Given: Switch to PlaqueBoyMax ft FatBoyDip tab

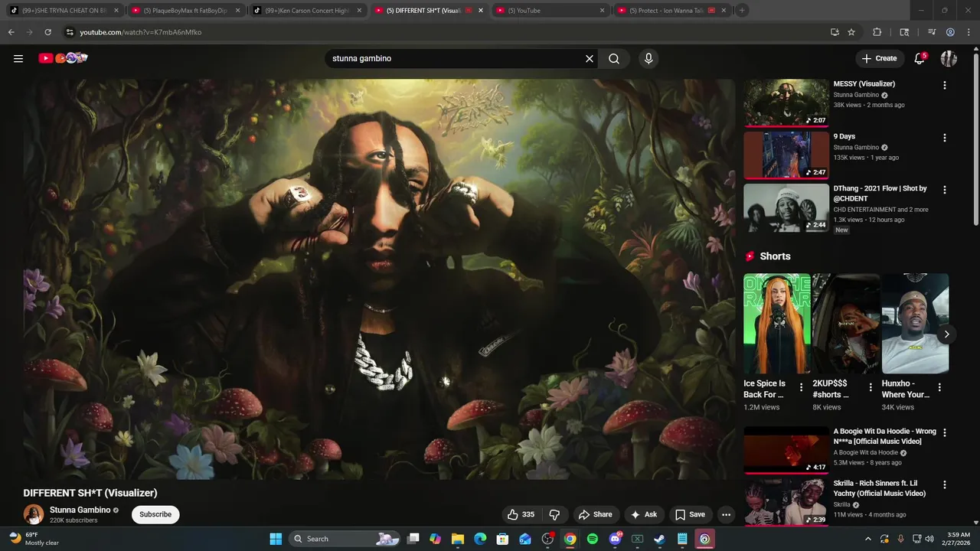Looking at the screenshot, I should [185, 11].
